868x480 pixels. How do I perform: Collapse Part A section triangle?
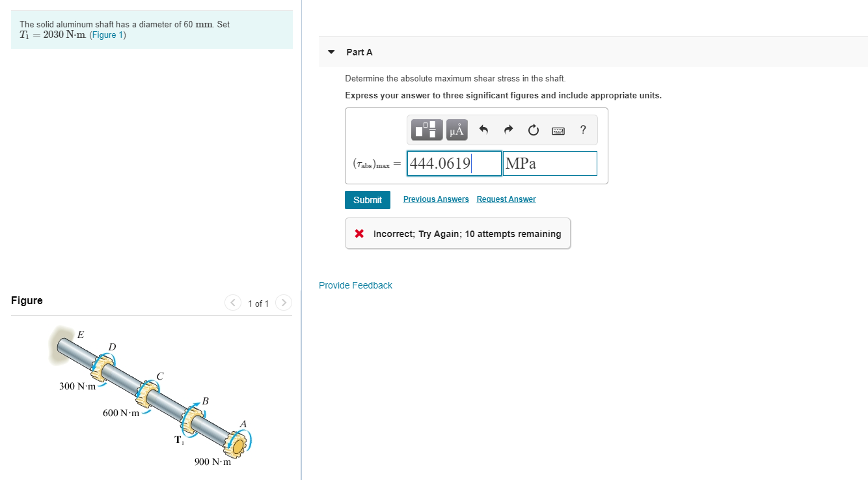pos(331,52)
